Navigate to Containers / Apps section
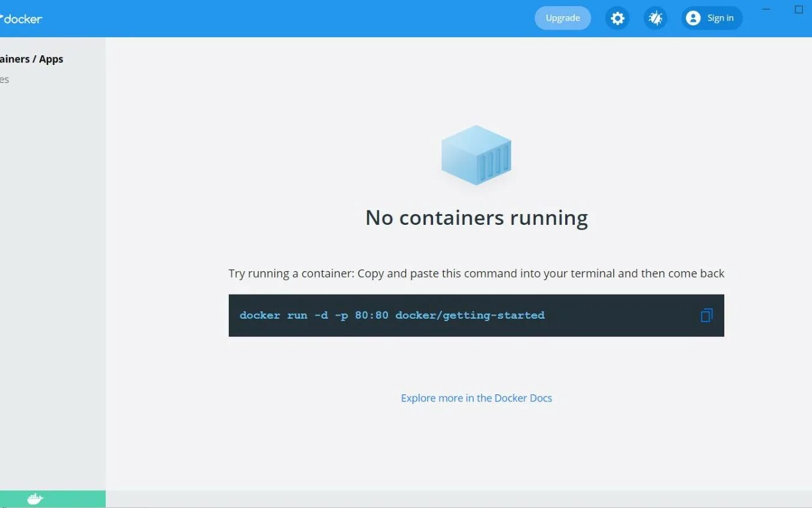This screenshot has height=508, width=812. (x=31, y=59)
